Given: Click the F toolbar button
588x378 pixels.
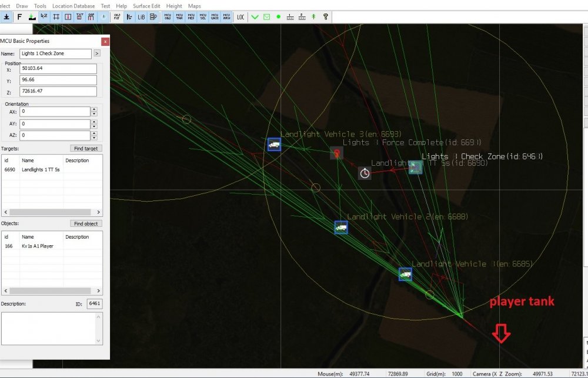Looking at the screenshot, I should 19,17.
